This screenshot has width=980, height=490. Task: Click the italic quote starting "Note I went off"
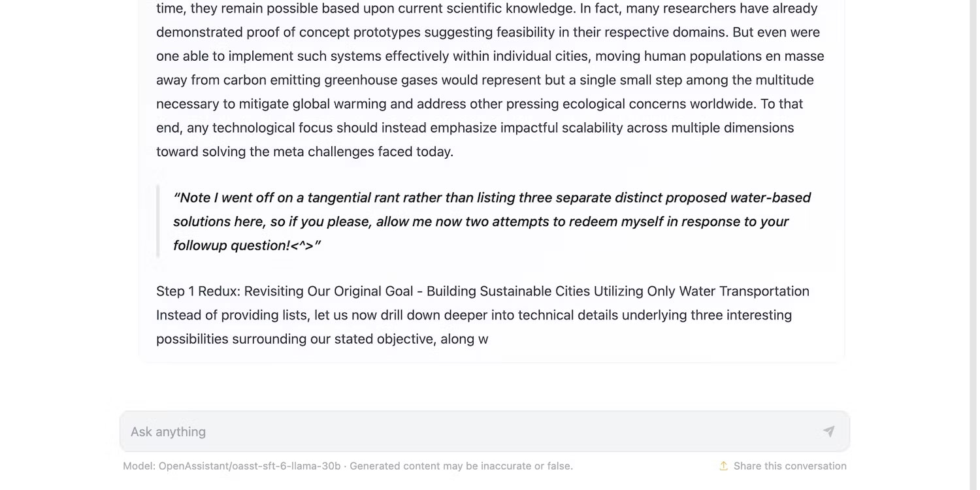click(x=492, y=221)
